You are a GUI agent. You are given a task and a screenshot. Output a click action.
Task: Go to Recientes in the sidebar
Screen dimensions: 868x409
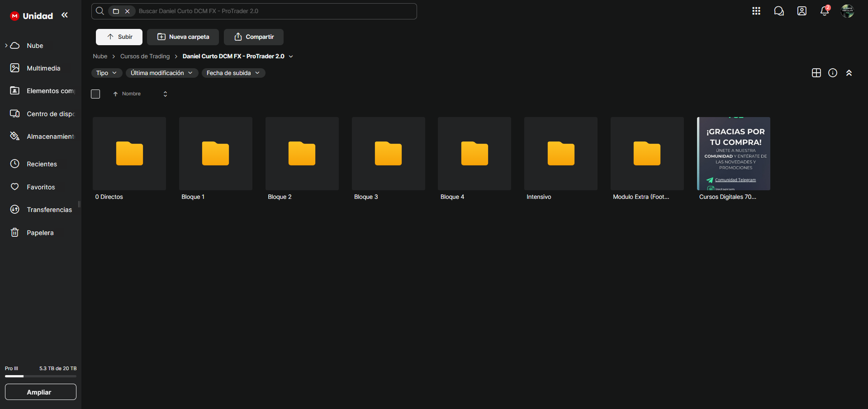(x=42, y=164)
